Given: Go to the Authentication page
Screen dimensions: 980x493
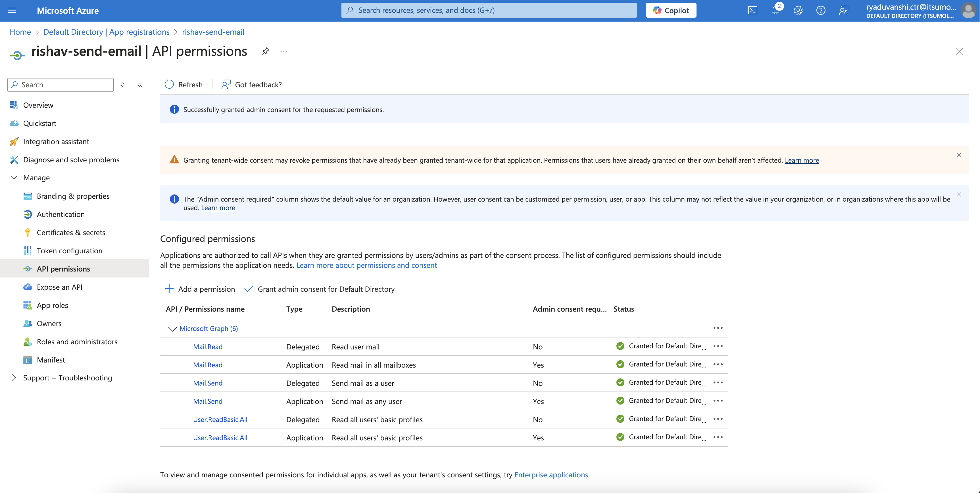Looking at the screenshot, I should click(61, 214).
